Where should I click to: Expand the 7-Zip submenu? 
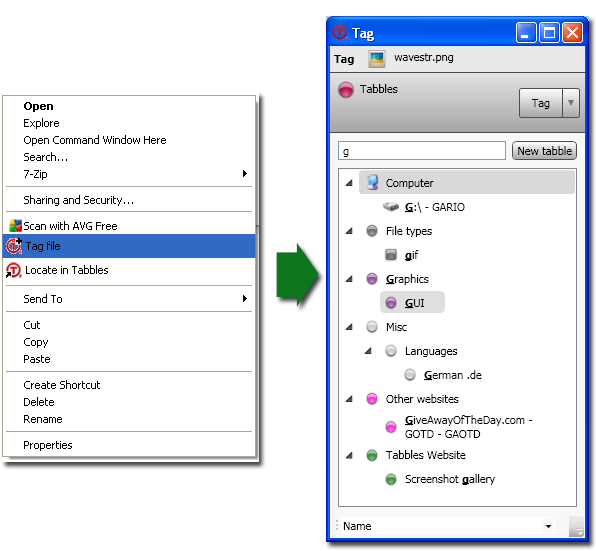click(x=245, y=174)
